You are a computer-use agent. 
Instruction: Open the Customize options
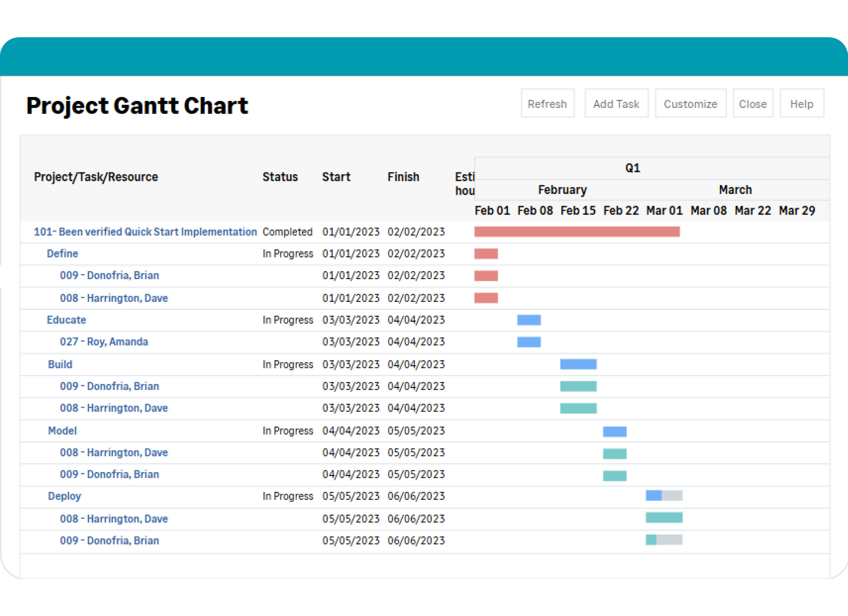point(690,104)
